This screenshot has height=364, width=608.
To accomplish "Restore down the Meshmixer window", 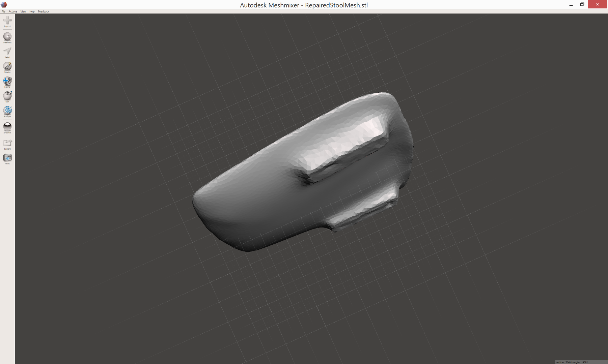I will [x=582, y=4].
